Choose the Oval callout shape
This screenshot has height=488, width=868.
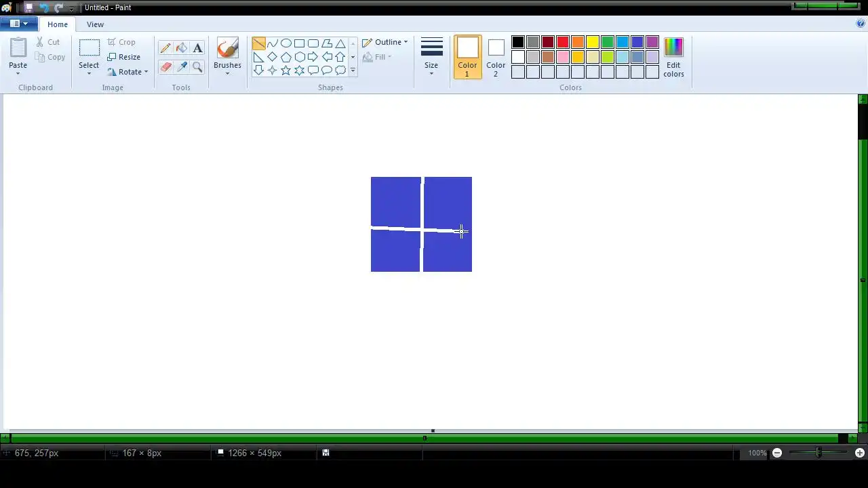[x=327, y=70]
